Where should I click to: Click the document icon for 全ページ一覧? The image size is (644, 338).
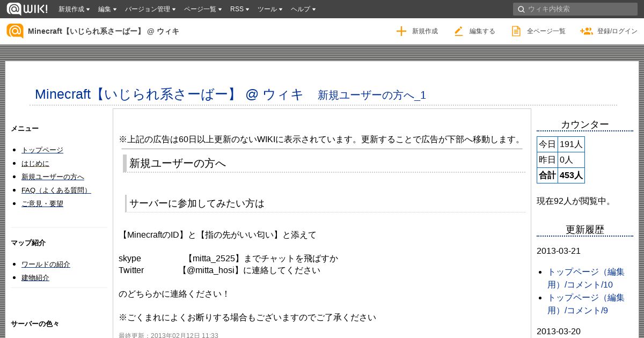pos(516,31)
